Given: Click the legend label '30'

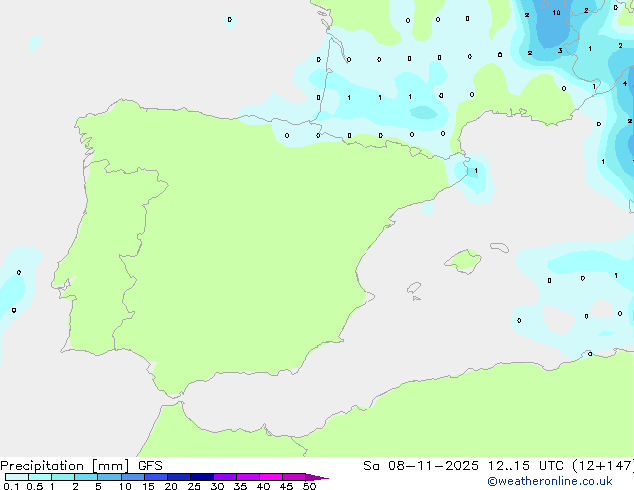Looking at the screenshot, I should tap(217, 486).
